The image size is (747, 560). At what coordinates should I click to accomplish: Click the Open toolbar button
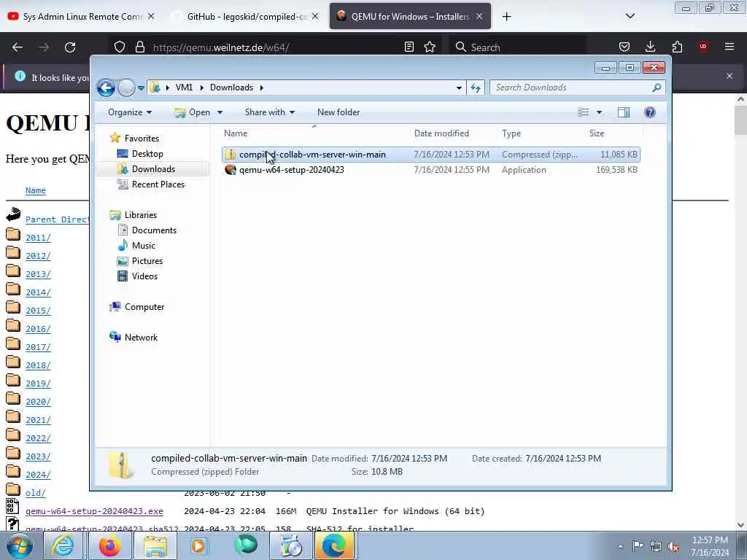tap(193, 112)
